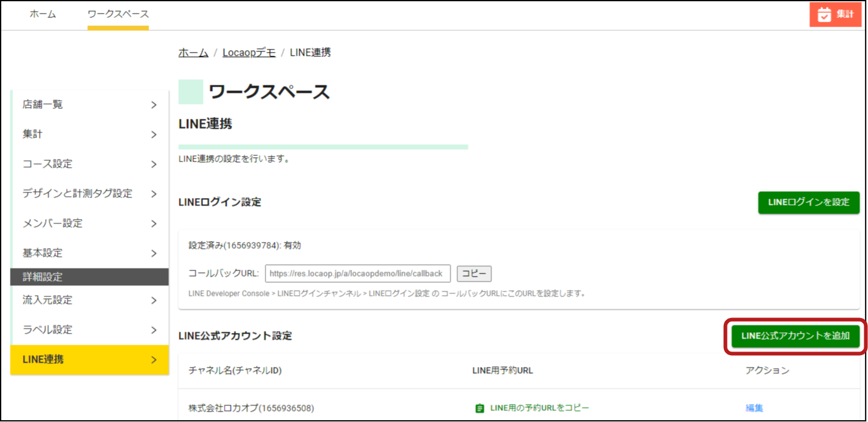Click the LINE公式アカウント設定 section heading
Screen dimensions: 868x422
pyautogui.click(x=235, y=336)
